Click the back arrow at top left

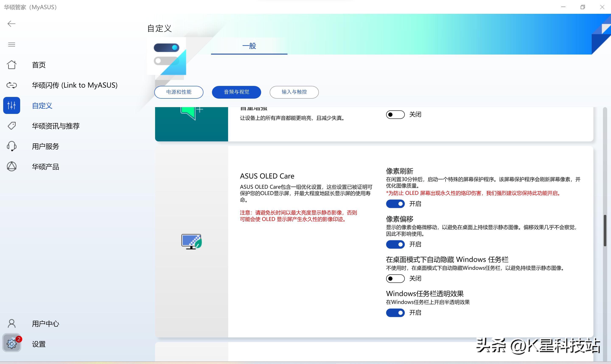(x=11, y=24)
